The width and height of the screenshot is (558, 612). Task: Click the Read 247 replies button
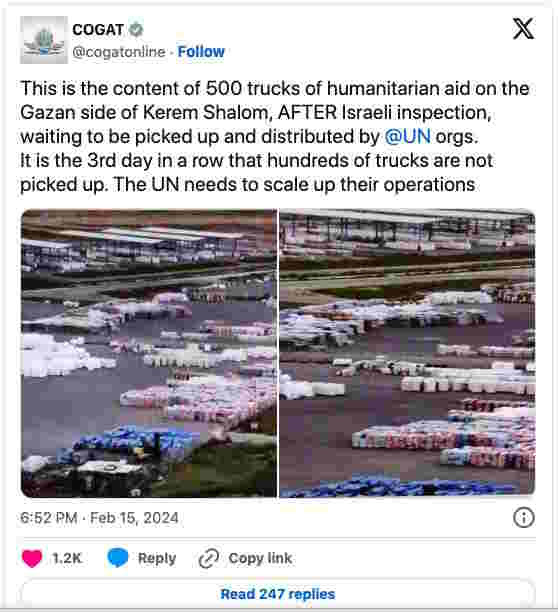278,594
